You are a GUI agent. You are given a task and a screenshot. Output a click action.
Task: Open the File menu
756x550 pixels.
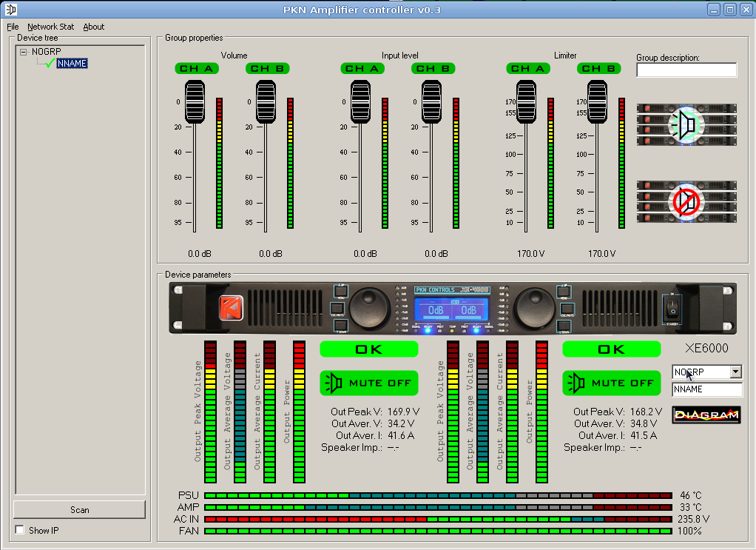click(x=13, y=27)
